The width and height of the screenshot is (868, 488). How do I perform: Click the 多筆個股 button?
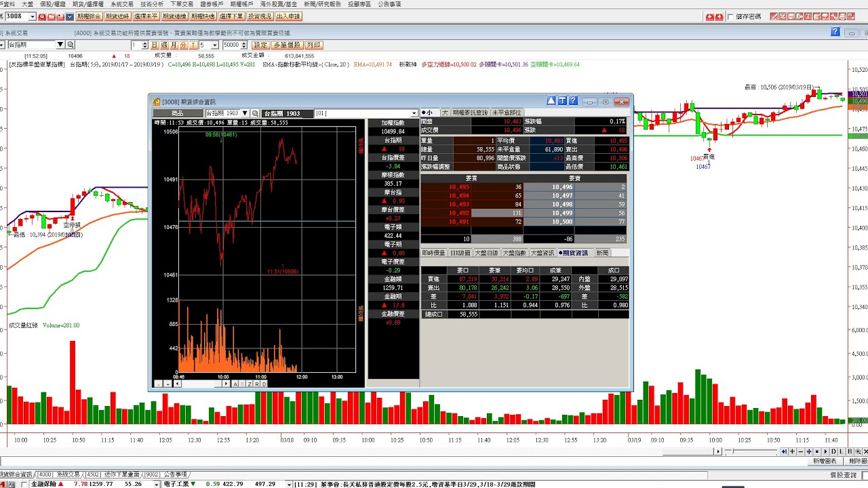(x=287, y=45)
